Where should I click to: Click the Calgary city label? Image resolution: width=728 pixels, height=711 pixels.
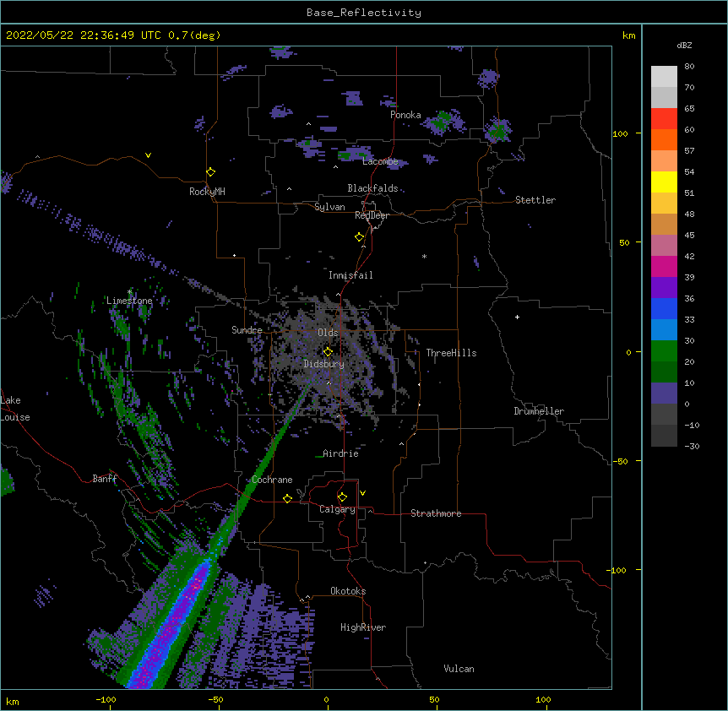337,509
